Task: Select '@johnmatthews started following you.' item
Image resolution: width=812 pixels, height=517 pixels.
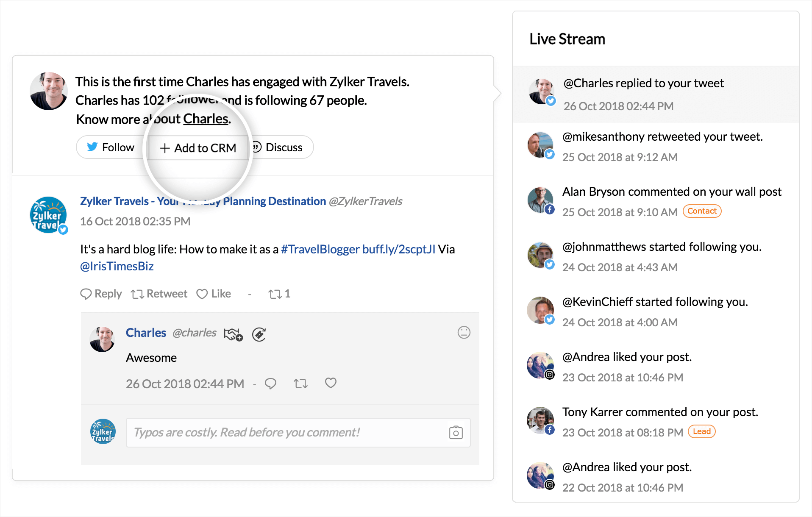Action: [x=656, y=257]
